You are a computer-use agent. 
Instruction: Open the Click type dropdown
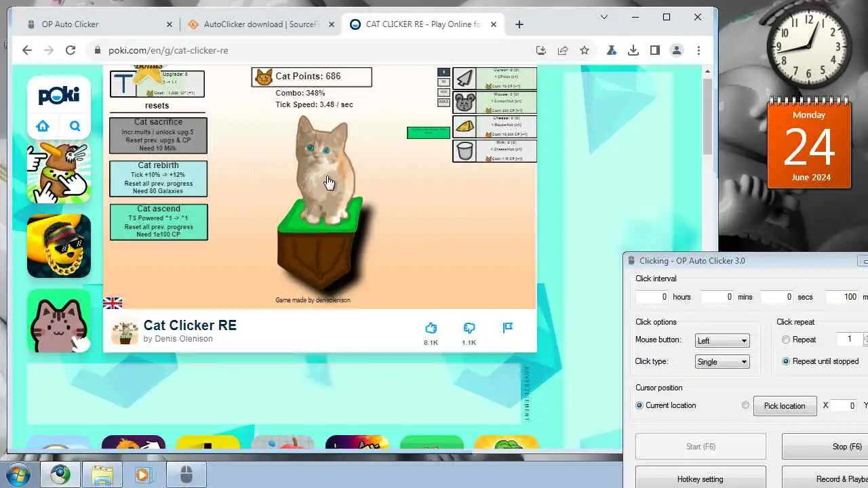coord(722,361)
